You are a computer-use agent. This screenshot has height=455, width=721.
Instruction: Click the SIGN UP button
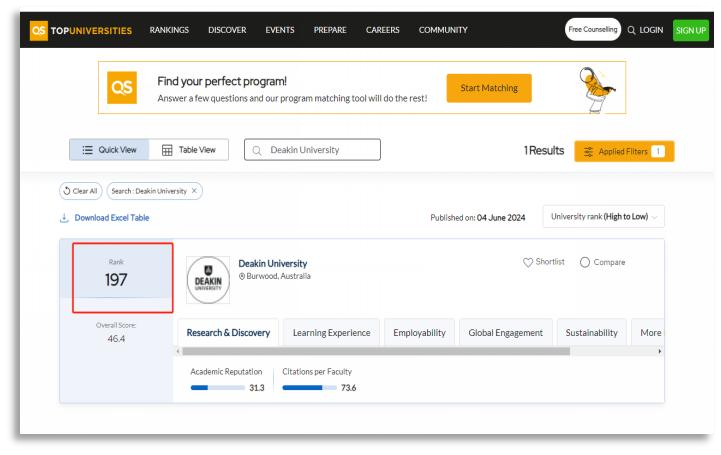(x=691, y=30)
